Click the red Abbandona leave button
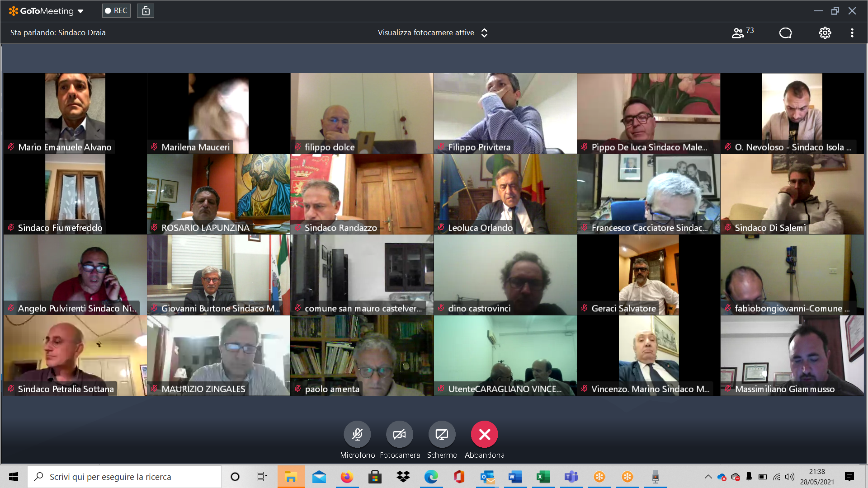Viewport: 868px width, 488px height. (x=485, y=434)
